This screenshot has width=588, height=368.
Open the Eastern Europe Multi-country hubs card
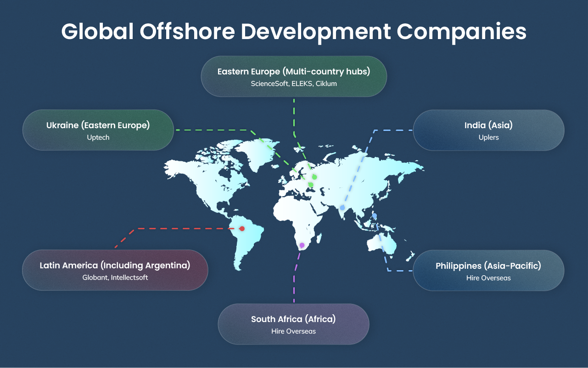tap(293, 76)
